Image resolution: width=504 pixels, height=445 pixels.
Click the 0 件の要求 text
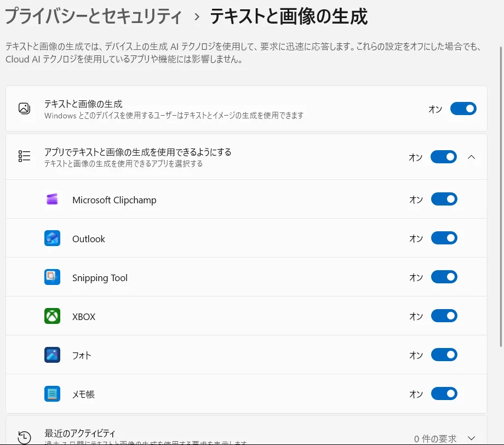[435, 439]
